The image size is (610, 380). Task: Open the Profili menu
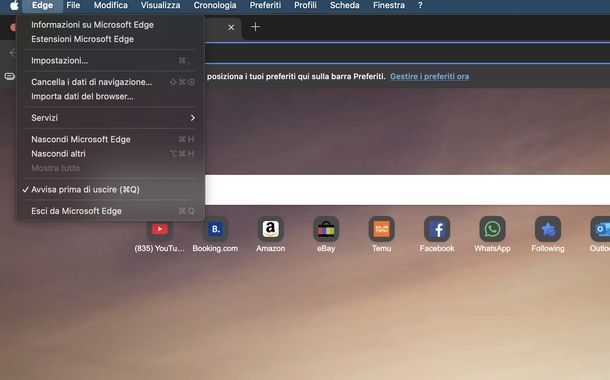[x=305, y=5]
